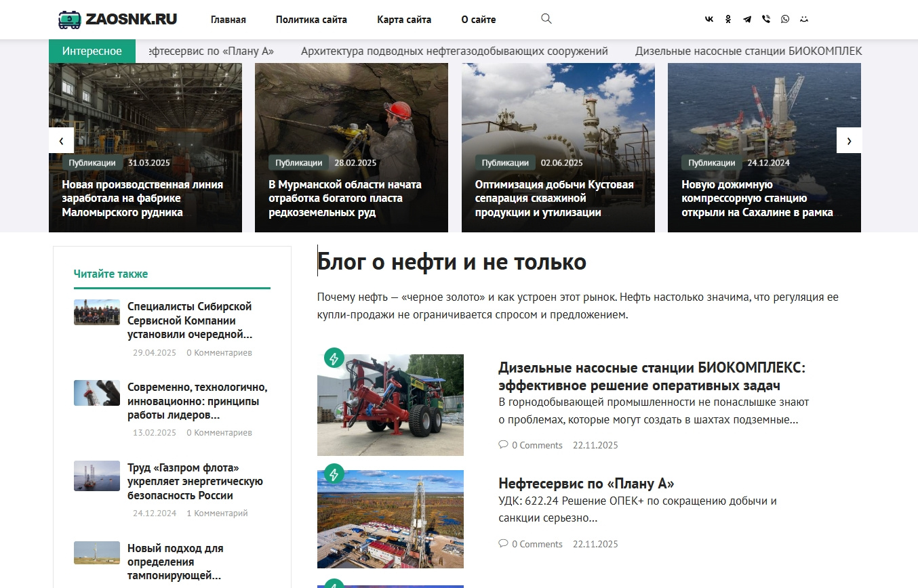Click Публикации tag dated 31.03.2025
The height and width of the screenshot is (588, 918).
click(92, 163)
